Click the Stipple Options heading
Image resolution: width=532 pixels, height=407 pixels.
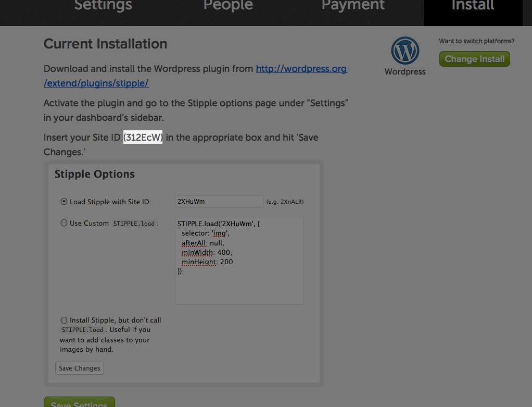pos(95,174)
